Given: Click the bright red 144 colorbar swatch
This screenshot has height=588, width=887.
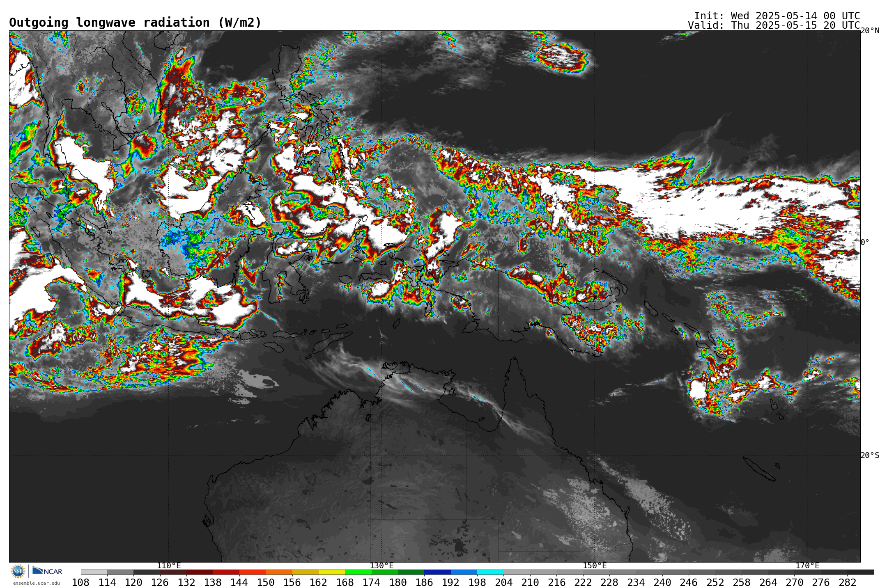Looking at the screenshot, I should [252, 572].
